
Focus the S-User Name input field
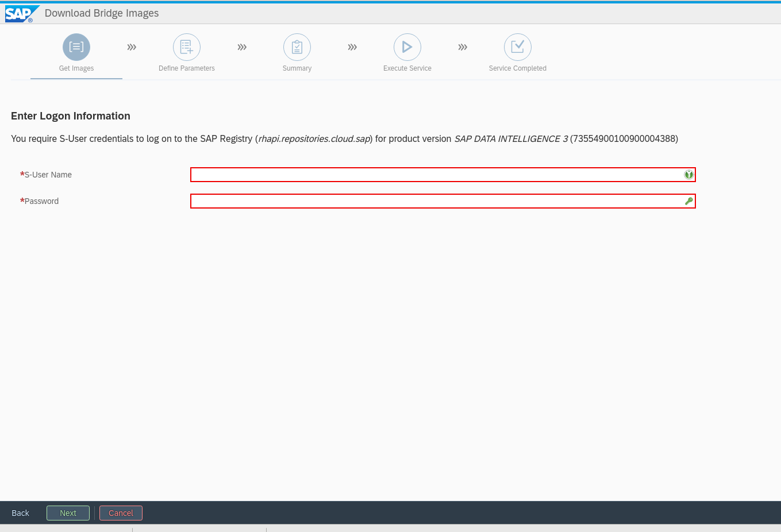pos(443,175)
